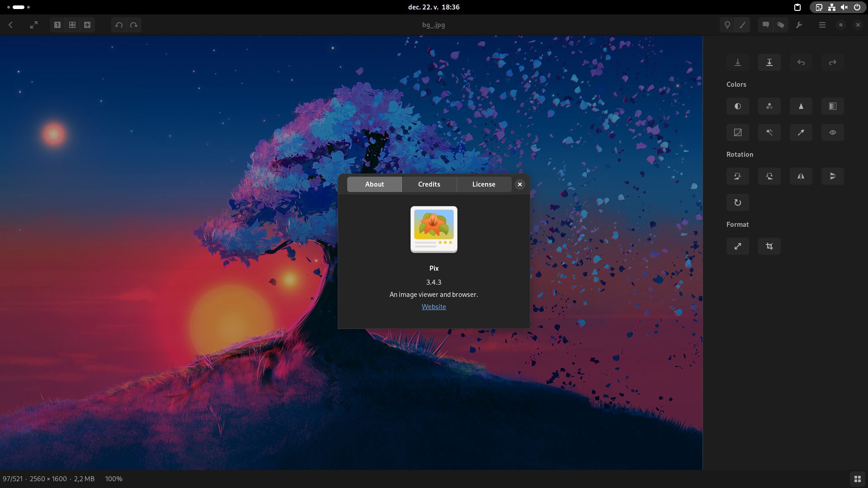Click the screen mirroring system tray icon

click(819, 7)
